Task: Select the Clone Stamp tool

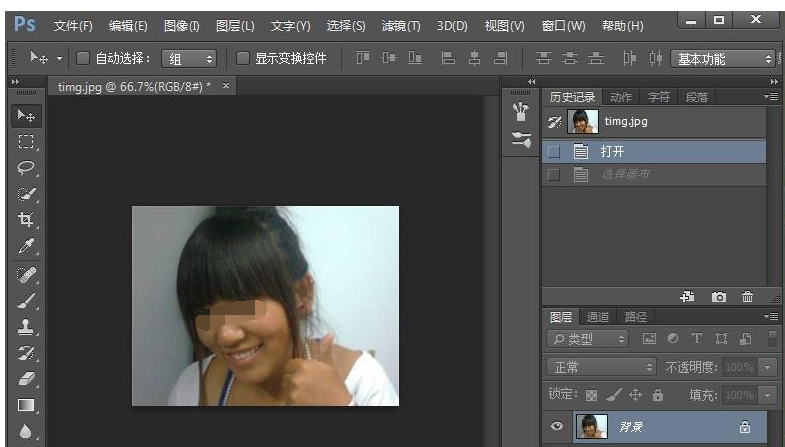Action: tap(26, 327)
